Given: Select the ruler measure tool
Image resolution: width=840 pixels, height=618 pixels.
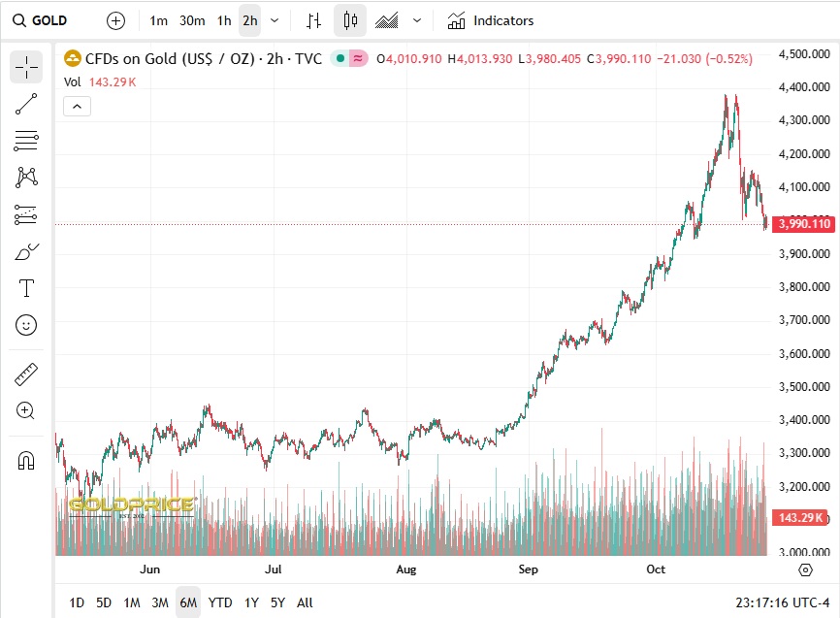Looking at the screenshot, I should pyautogui.click(x=26, y=374).
